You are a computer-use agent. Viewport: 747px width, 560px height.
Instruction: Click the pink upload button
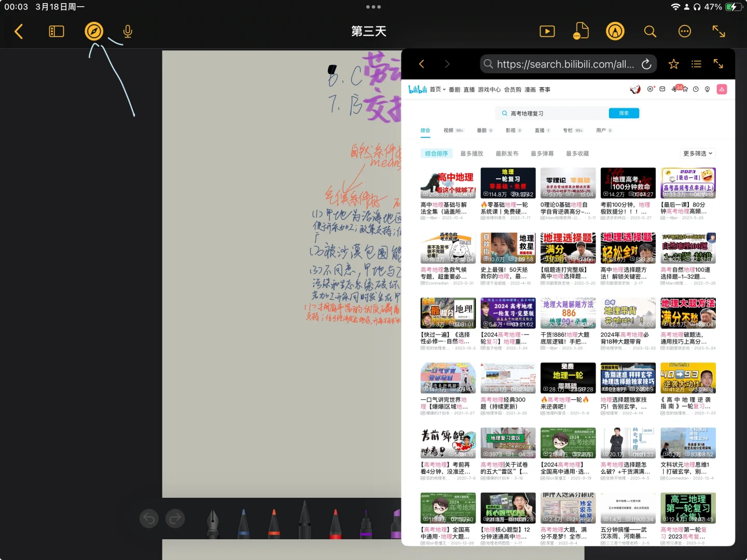coord(722,89)
